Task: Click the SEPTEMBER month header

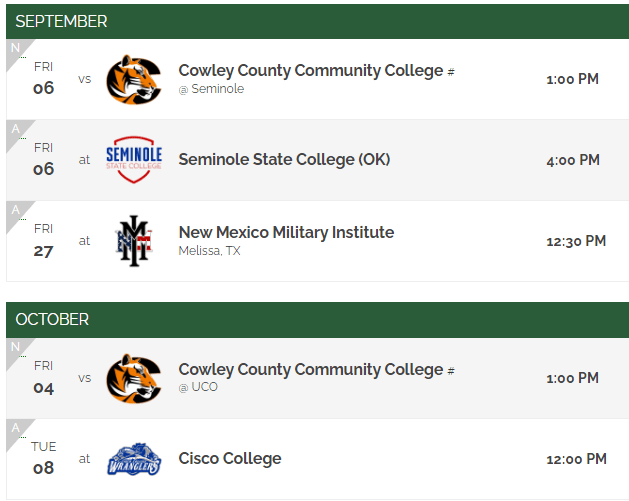Action: 61,21
